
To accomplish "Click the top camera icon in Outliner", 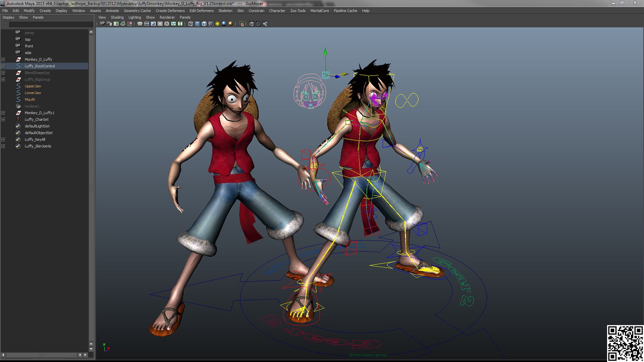I will [18, 39].
